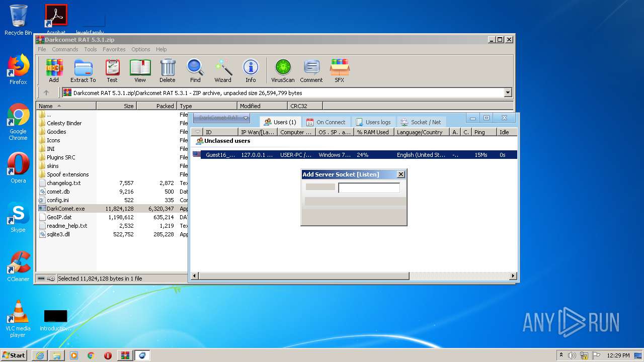Run the VirusScan bug icon
This screenshot has width=644, height=362.
[x=283, y=71]
